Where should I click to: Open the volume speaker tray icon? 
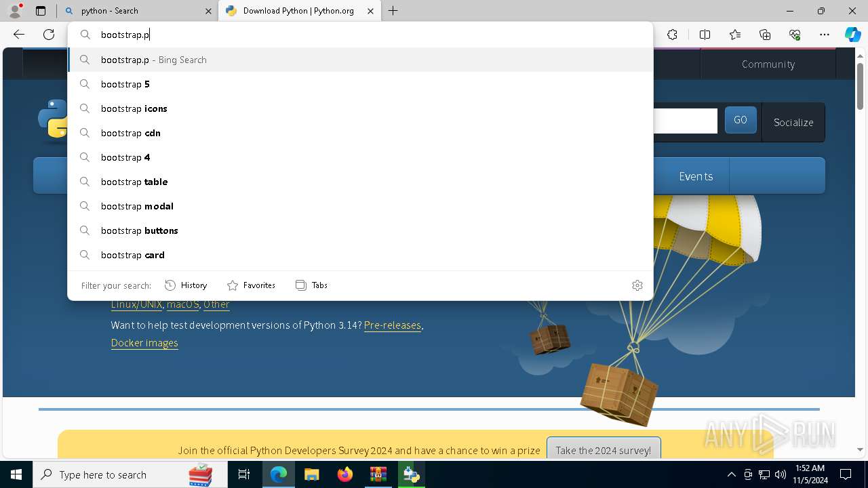tap(780, 474)
